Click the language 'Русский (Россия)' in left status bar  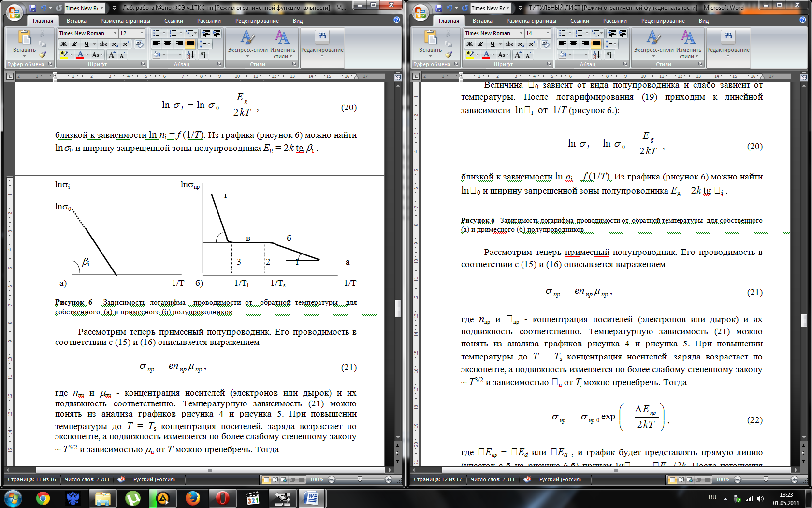click(154, 479)
